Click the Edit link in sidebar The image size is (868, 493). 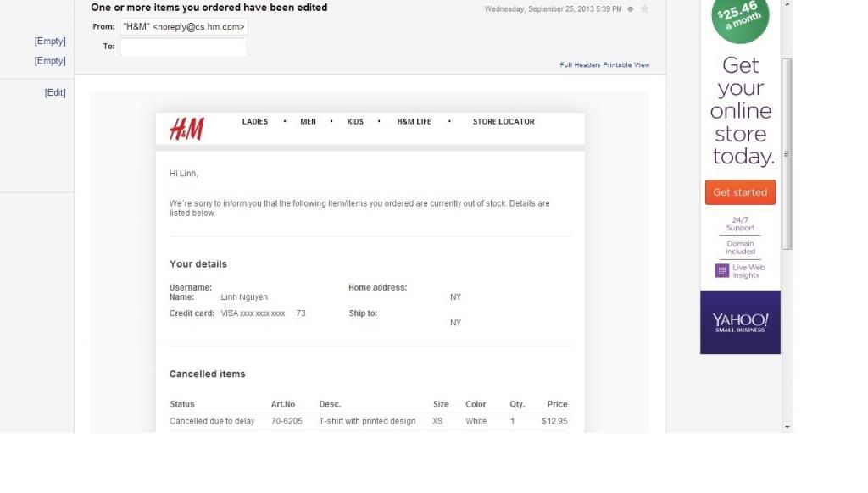(55, 93)
